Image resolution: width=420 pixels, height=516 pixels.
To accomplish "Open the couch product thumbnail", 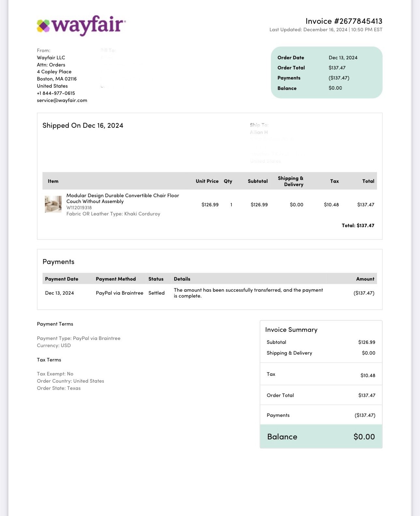I will pyautogui.click(x=53, y=204).
